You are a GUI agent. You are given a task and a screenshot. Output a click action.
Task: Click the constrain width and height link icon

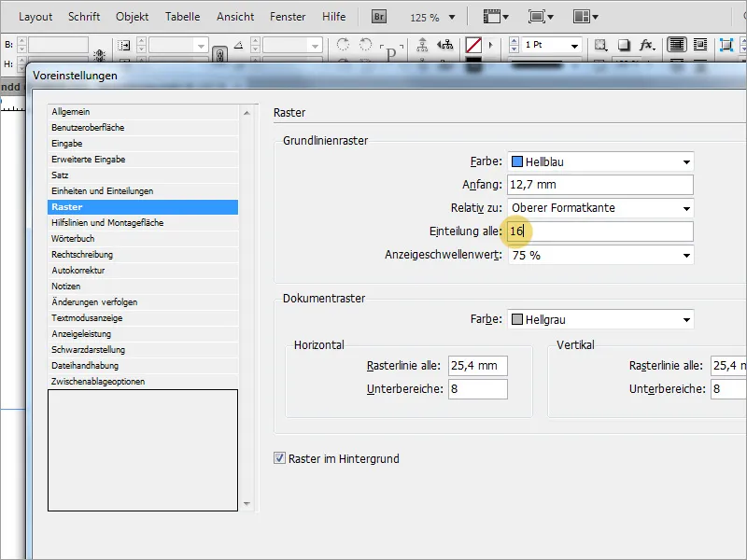(100, 55)
